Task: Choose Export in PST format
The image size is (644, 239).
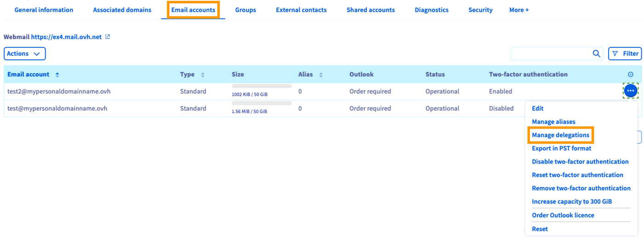Action: [x=561, y=148]
